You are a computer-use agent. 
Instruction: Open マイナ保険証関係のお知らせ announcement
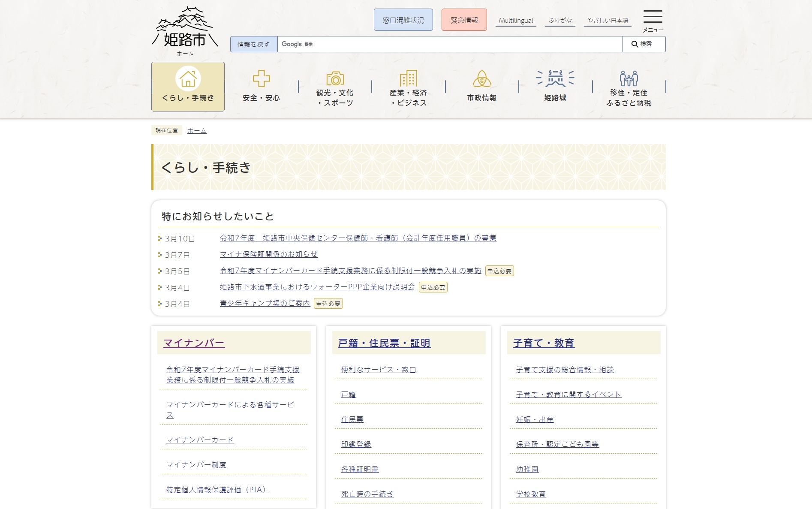(268, 254)
